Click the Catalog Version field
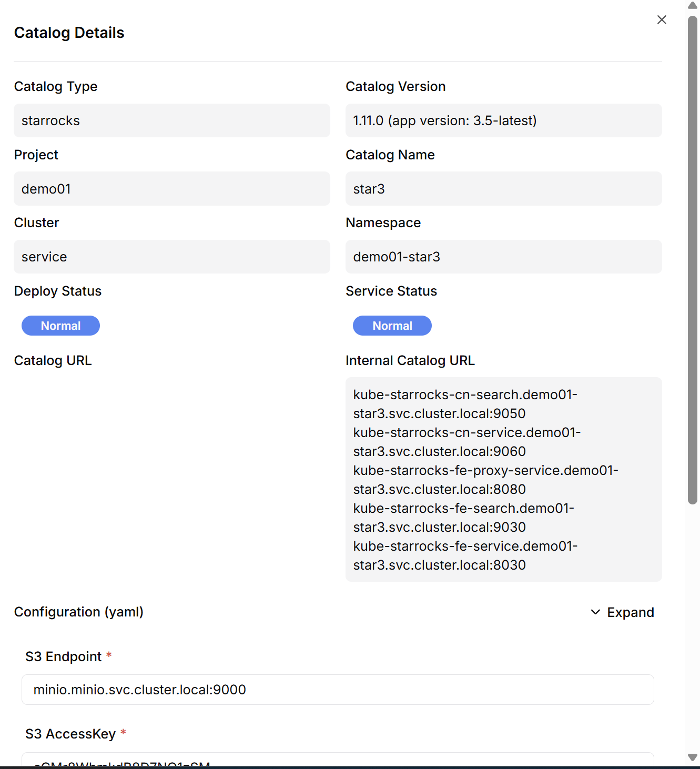The height and width of the screenshot is (769, 700). [503, 120]
